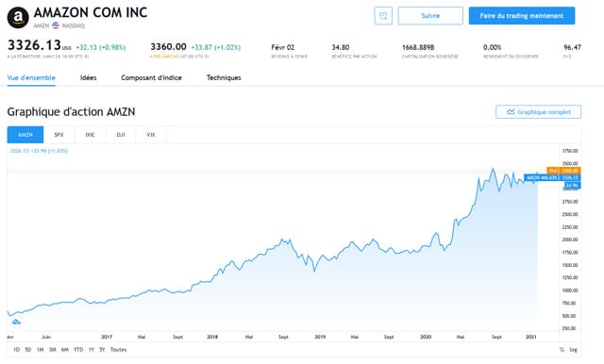This screenshot has width=604, height=364.
Task: Click the cloud icon on chart
Action: point(16,322)
